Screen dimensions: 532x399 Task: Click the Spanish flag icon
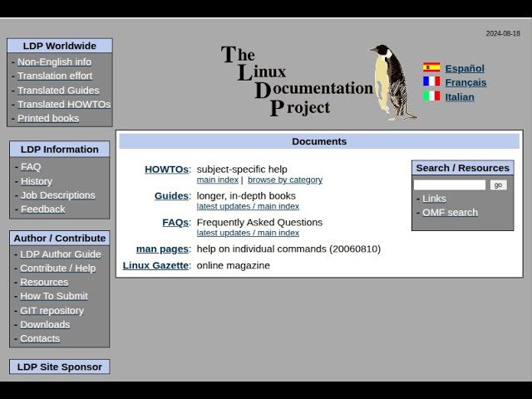431,67
